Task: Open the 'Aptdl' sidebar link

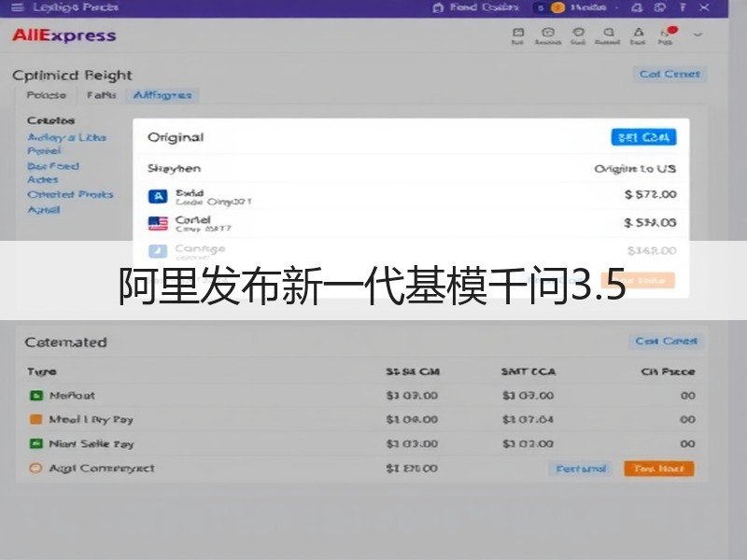Action: click(43, 210)
